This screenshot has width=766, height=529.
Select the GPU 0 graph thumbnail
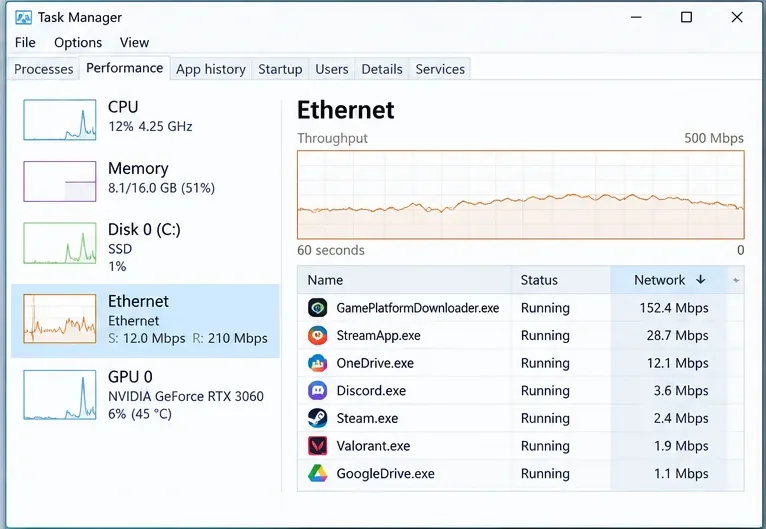tap(60, 395)
